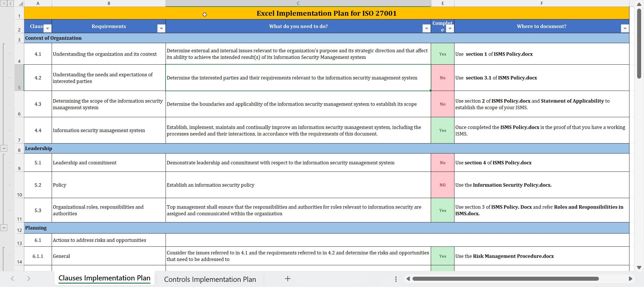
Task: Select the Clauses Implementation Plan tab
Action: coord(104,278)
